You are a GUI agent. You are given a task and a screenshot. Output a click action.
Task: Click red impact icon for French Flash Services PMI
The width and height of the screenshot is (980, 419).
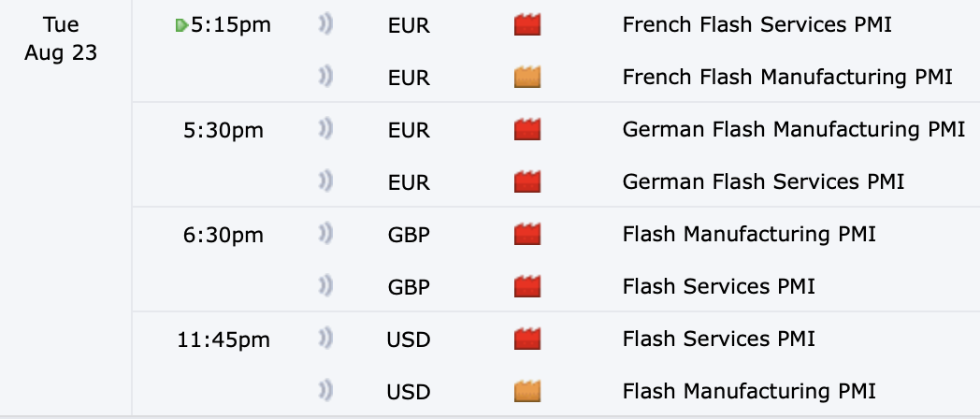click(x=527, y=25)
